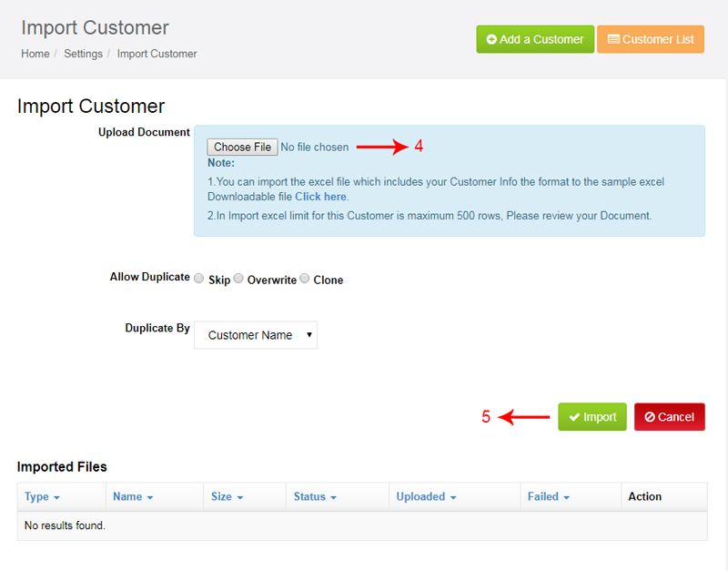Select the Clone duplicate radio option

(x=305, y=279)
